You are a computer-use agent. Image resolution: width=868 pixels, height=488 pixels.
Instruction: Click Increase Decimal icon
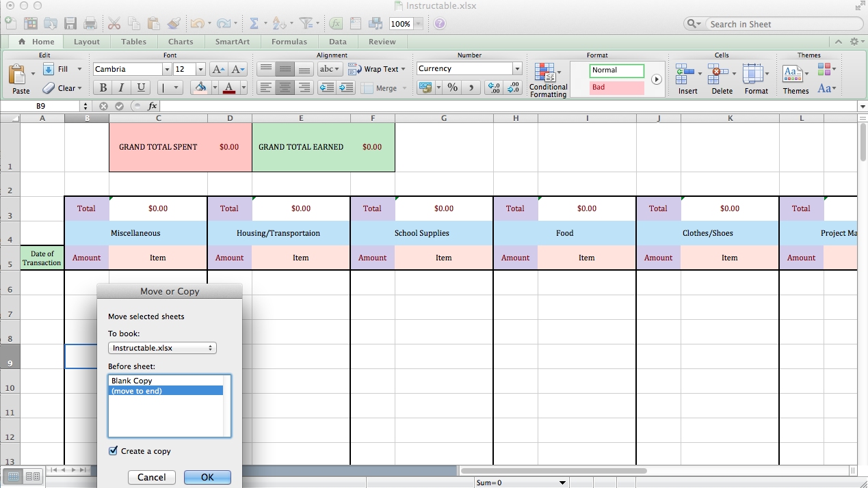click(493, 87)
